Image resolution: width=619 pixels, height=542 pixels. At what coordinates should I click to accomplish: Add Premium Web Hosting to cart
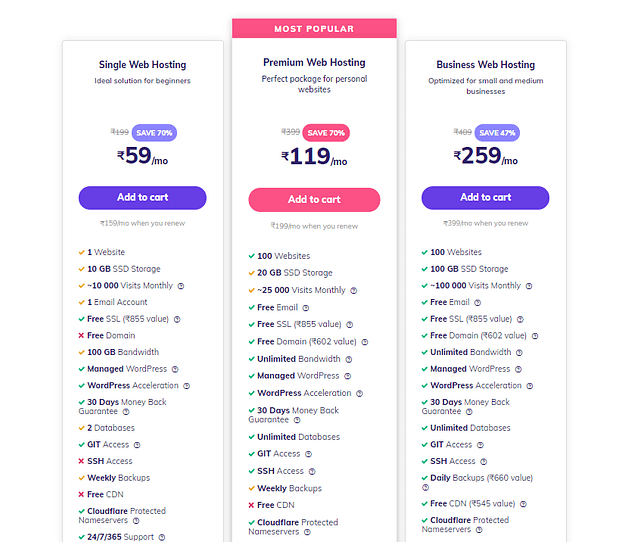click(x=314, y=200)
